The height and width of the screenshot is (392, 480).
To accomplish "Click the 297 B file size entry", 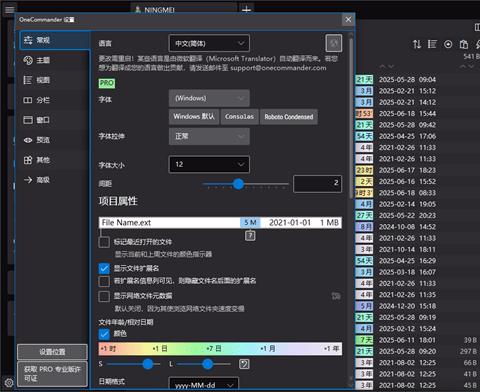I will tap(469, 352).
